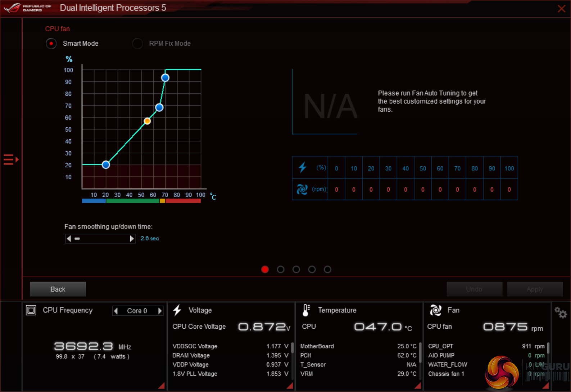Click the "Core 0" selector label
The width and height of the screenshot is (571, 392).
click(137, 311)
